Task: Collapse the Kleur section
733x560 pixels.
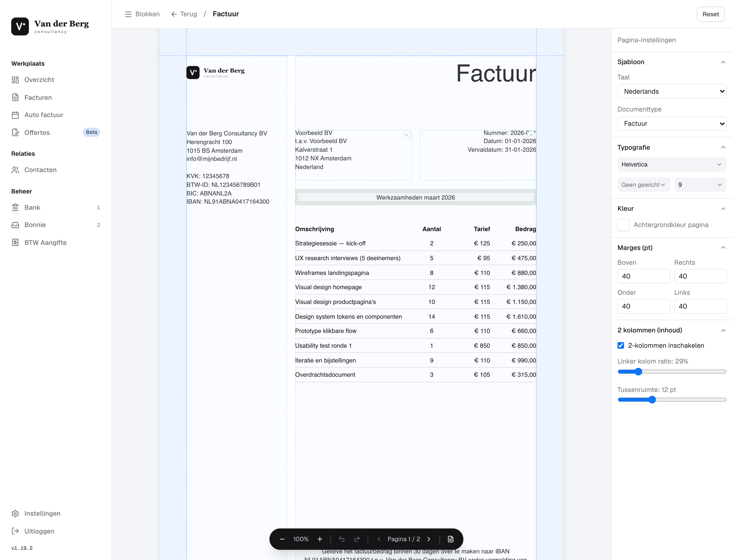Action: pyautogui.click(x=723, y=209)
